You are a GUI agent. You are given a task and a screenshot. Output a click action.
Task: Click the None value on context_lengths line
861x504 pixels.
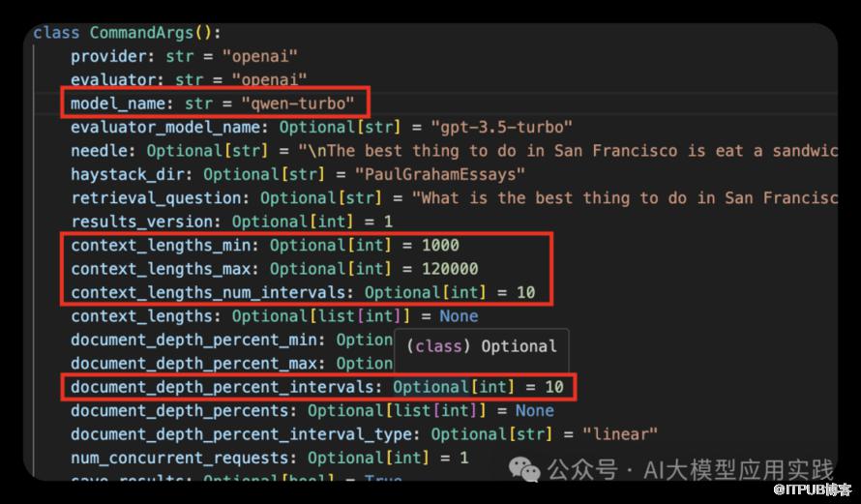pos(460,316)
